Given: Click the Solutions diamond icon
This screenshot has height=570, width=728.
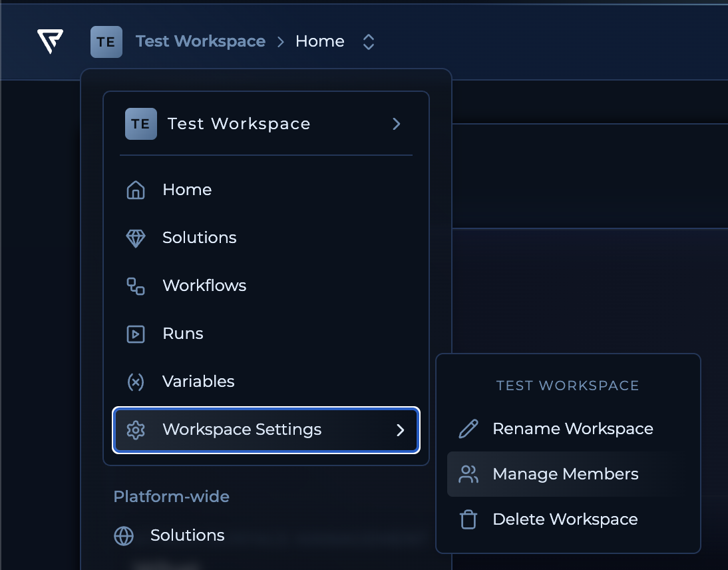Looking at the screenshot, I should 136,238.
